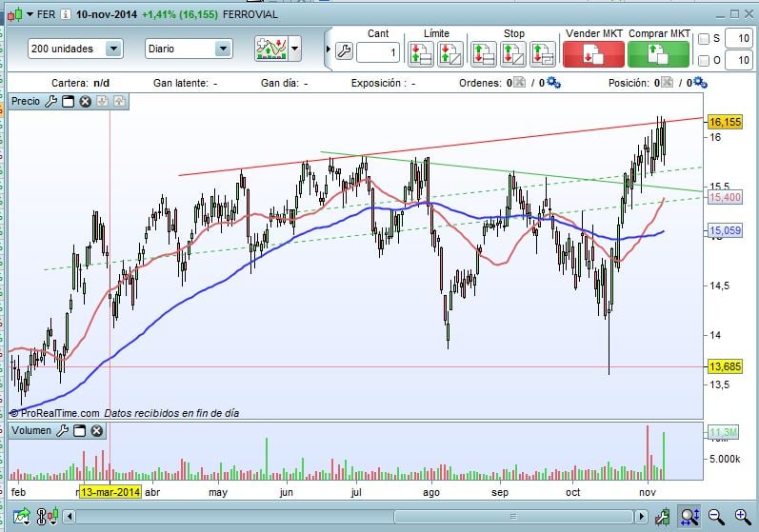Screen dimensions: 759x532
Task: Open chart properties wrench at bottom right
Action: click(x=663, y=517)
